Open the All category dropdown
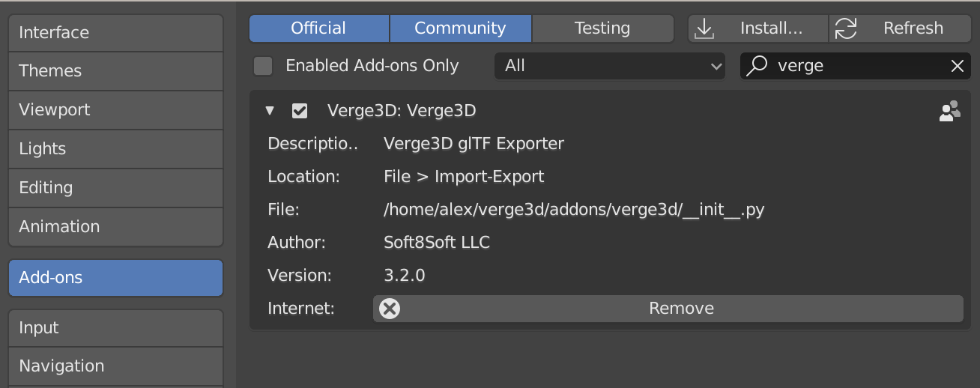 pyautogui.click(x=610, y=66)
